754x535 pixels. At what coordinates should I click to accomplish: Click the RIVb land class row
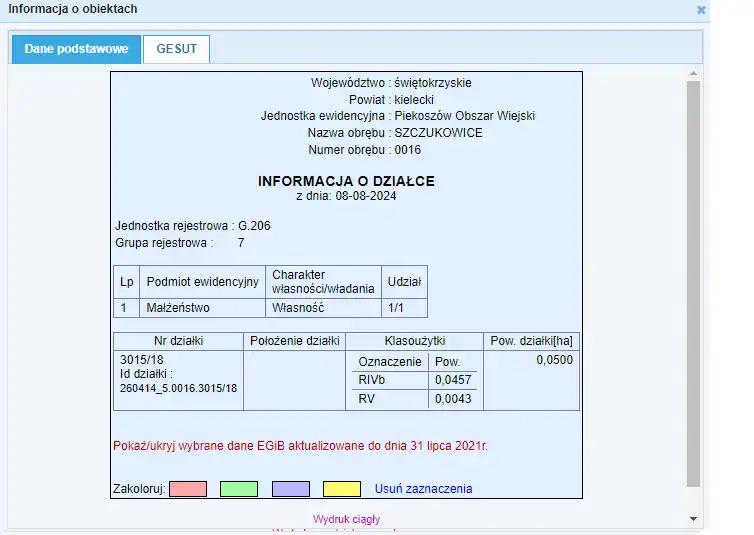tap(372, 380)
